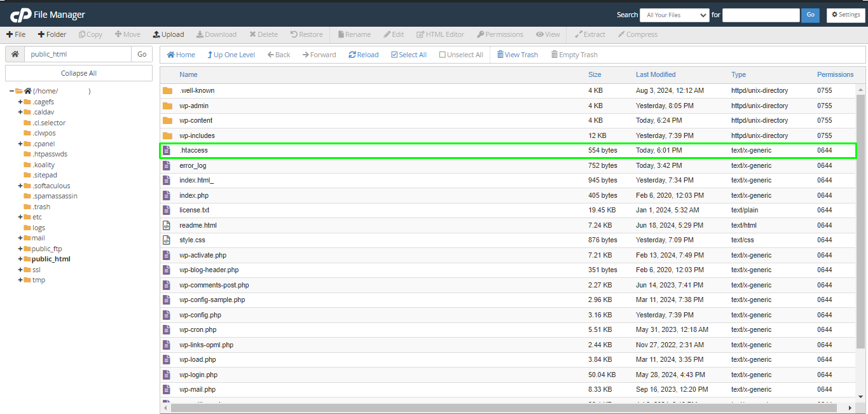
Task: Click the home icon beside the path field
Action: pos(14,54)
